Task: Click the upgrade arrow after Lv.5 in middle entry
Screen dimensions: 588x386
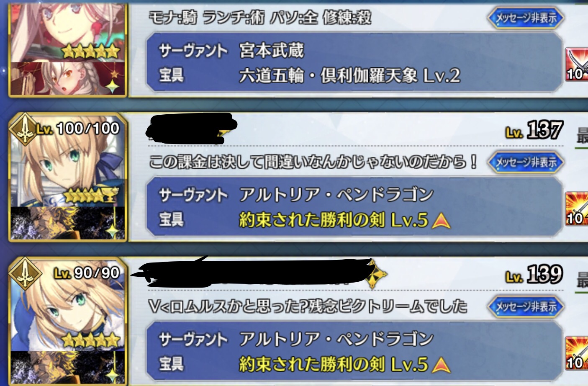Action: 441,220
